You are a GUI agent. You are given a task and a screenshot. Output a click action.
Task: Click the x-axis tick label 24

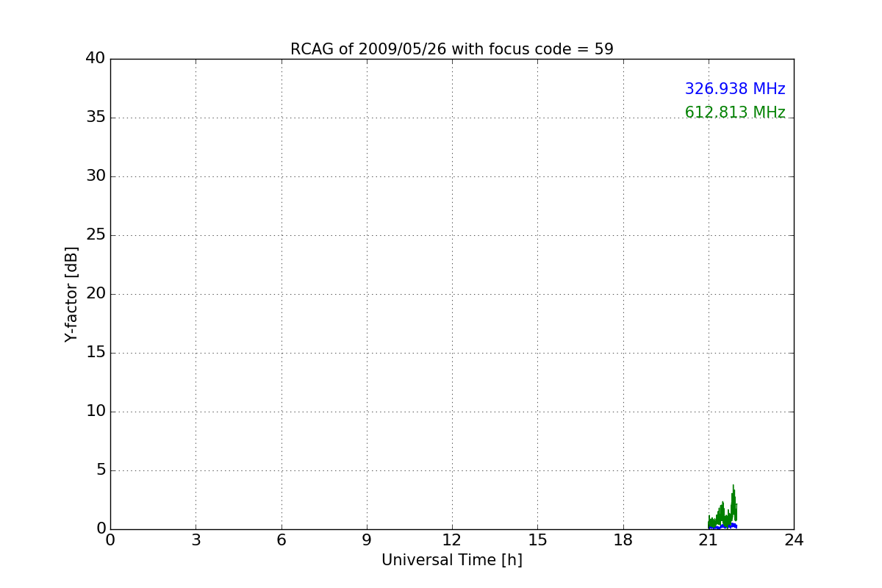tap(794, 539)
